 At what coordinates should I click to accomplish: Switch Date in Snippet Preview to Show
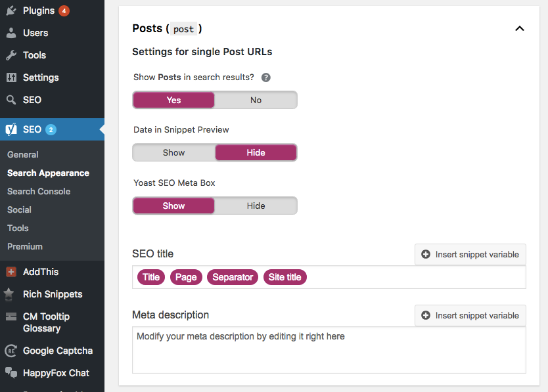tap(174, 153)
